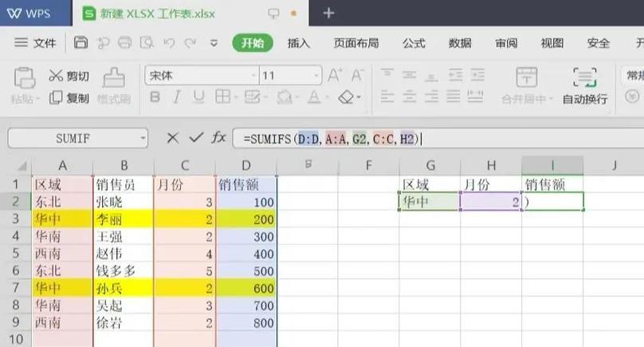644x347 pixels.
Task: Click cell G2 containing 华中
Action: pos(429,202)
